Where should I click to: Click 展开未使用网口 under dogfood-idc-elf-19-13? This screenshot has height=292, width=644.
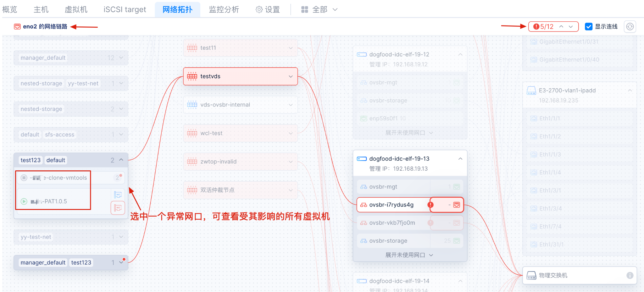(x=409, y=255)
